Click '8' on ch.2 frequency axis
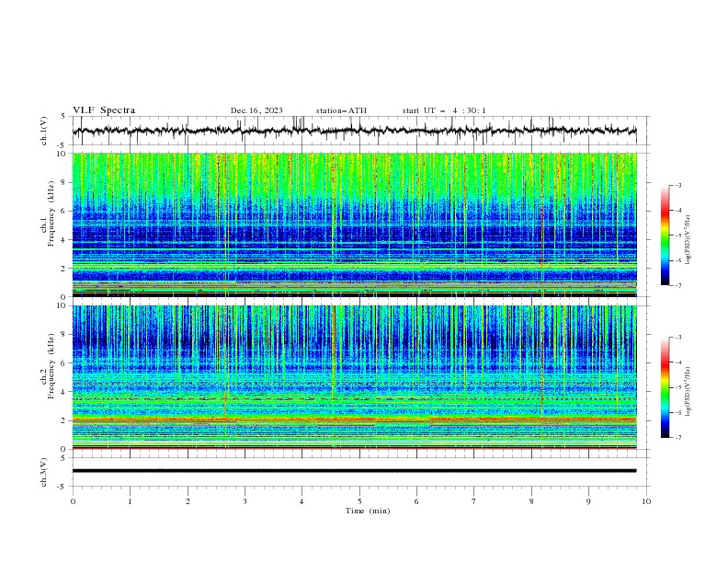 tap(63, 335)
